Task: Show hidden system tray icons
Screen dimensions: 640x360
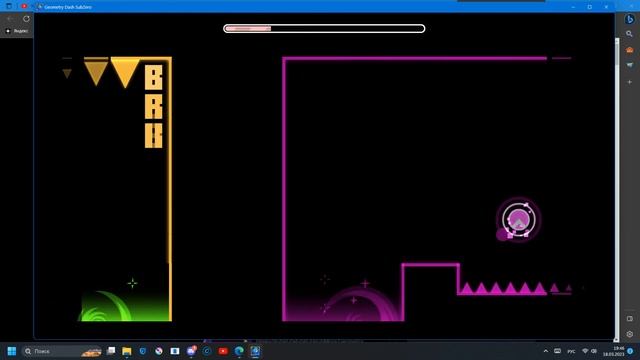Action: point(546,351)
